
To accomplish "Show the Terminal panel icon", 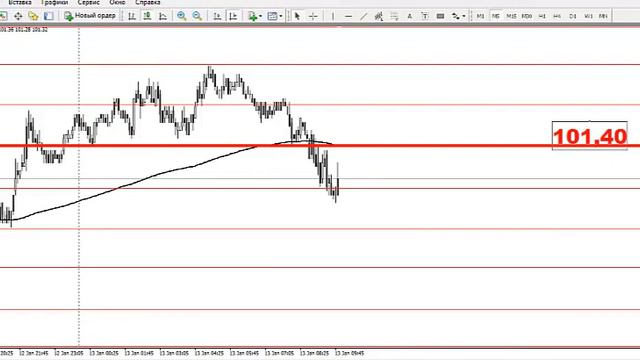I will (x=49, y=16).
